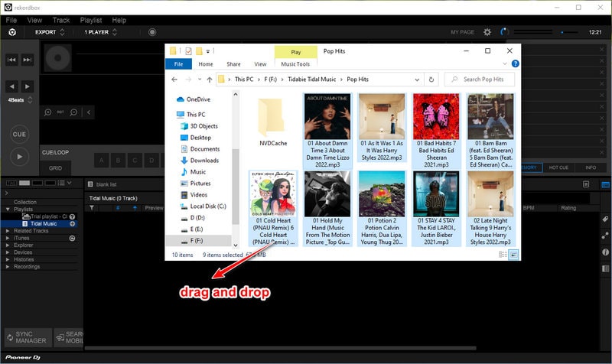Open the EXPORT mode selector

[50, 32]
